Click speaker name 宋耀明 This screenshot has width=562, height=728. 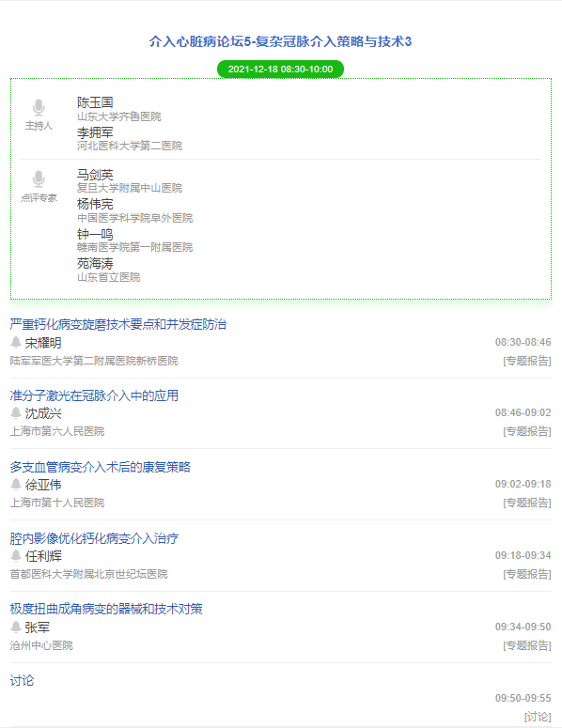click(x=43, y=343)
